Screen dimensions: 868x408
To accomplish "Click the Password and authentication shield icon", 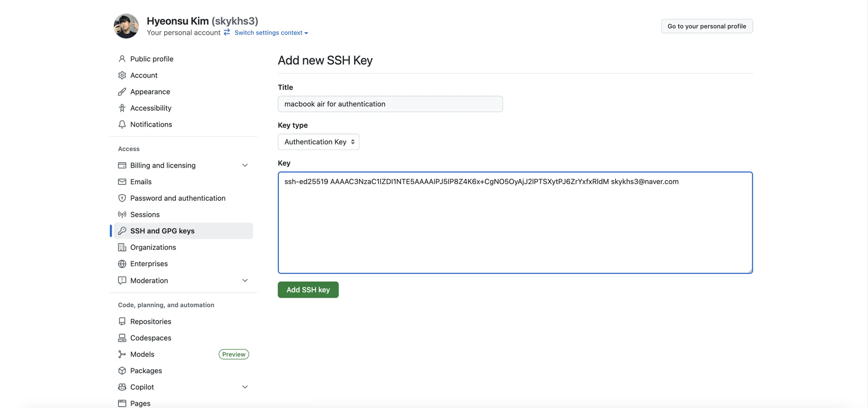I will 122,198.
